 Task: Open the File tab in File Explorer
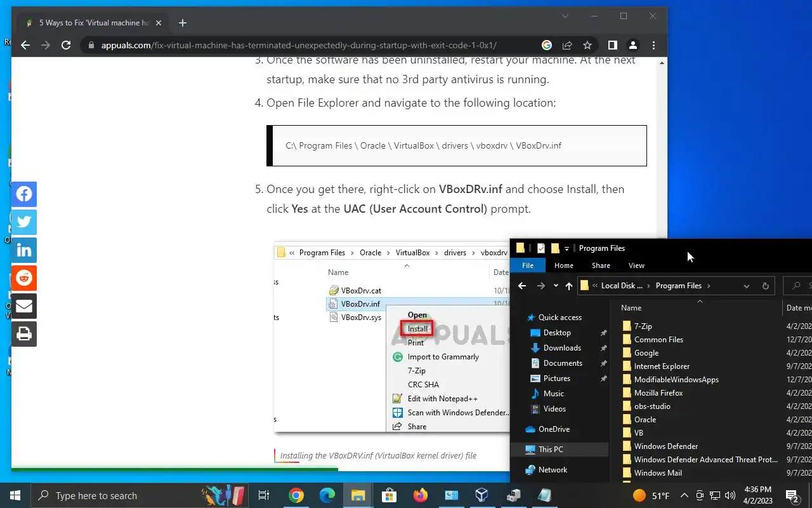click(x=528, y=265)
